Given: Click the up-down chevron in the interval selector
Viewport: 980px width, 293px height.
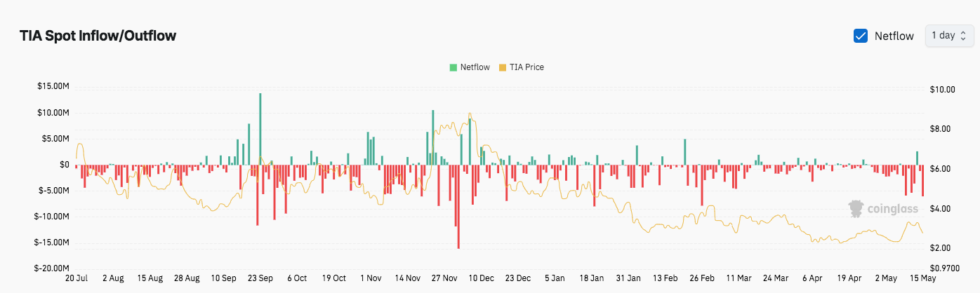Looking at the screenshot, I should coord(963,36).
